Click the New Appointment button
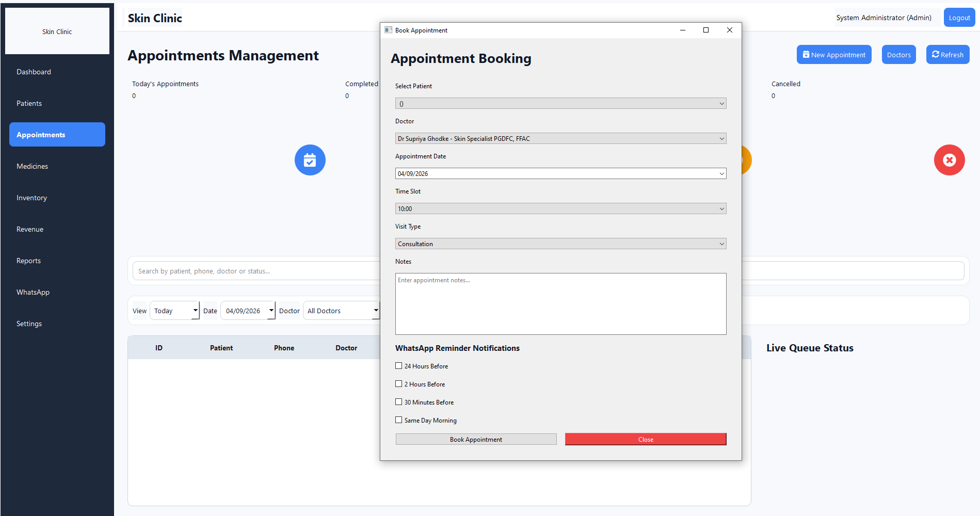980x516 pixels. pos(834,55)
